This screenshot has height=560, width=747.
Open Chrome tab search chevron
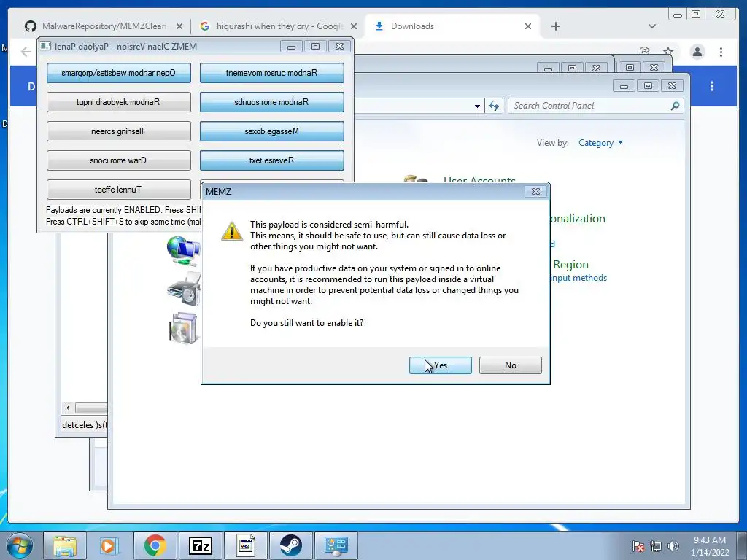coord(651,26)
